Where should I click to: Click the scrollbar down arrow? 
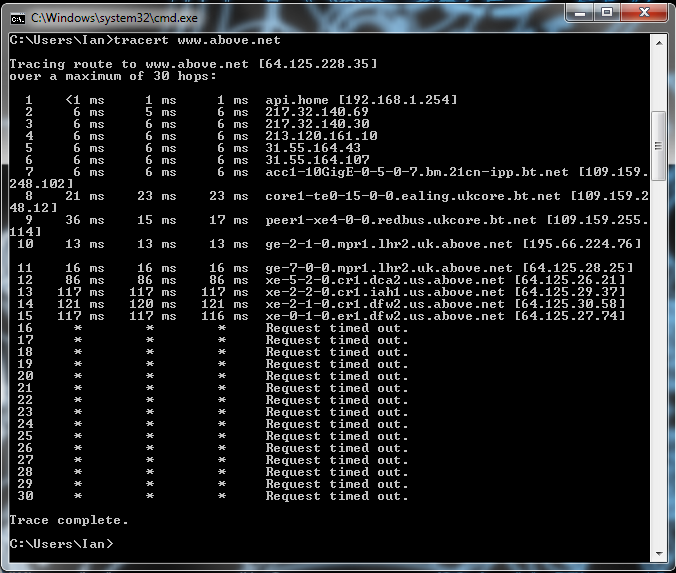[659, 554]
